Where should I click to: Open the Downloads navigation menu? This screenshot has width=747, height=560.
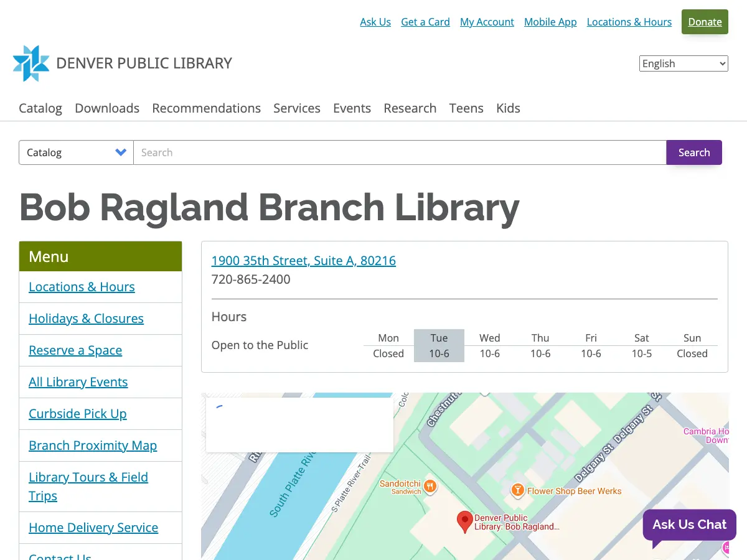tap(107, 108)
